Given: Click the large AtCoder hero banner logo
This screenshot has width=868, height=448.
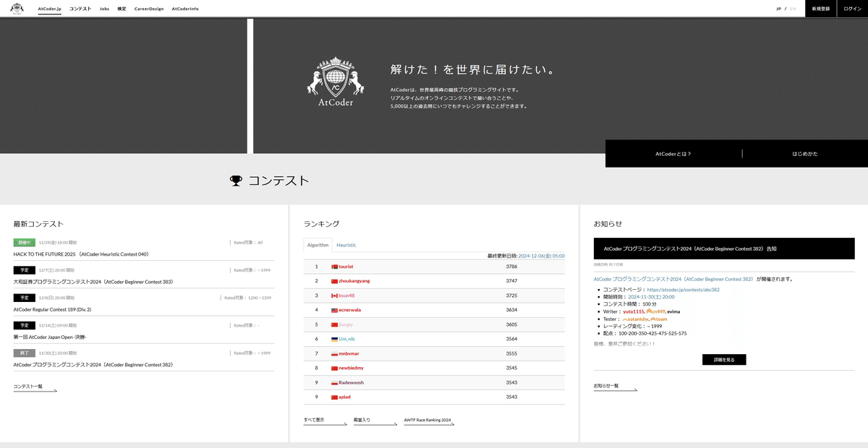Looking at the screenshot, I should [x=335, y=82].
